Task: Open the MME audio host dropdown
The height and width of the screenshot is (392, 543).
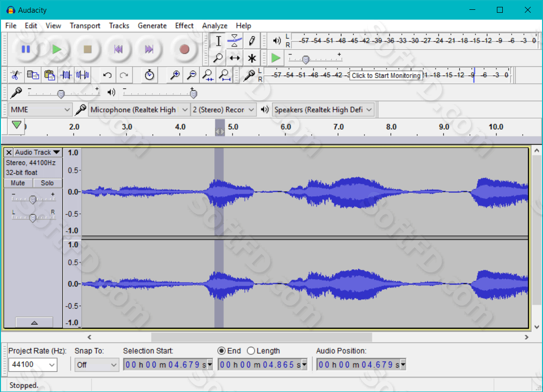Action: (x=41, y=110)
